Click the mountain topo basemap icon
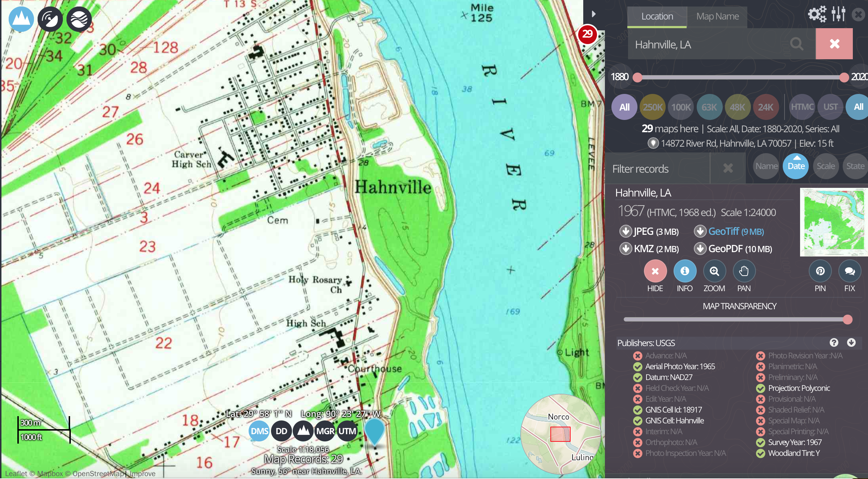Image resolution: width=868 pixels, height=479 pixels. click(21, 19)
